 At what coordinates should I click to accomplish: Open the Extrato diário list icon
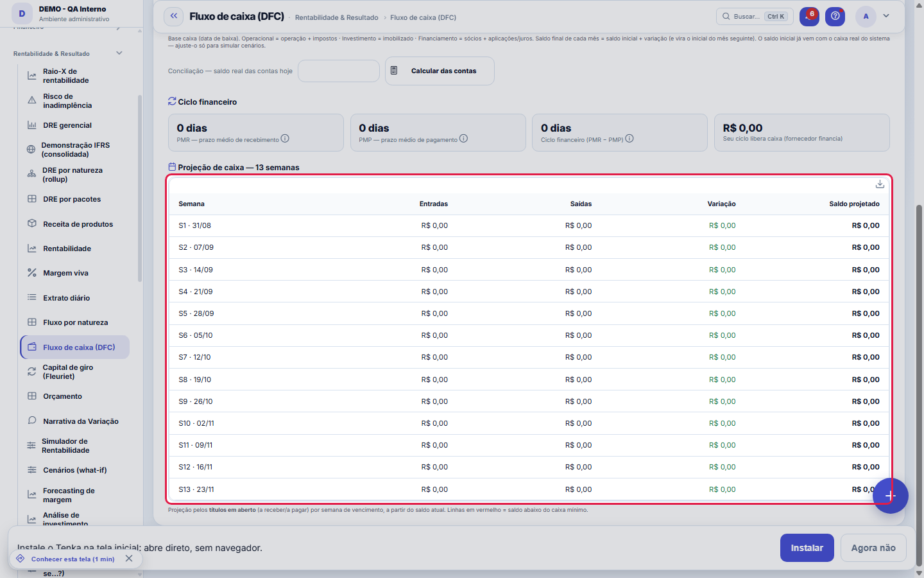tap(32, 298)
